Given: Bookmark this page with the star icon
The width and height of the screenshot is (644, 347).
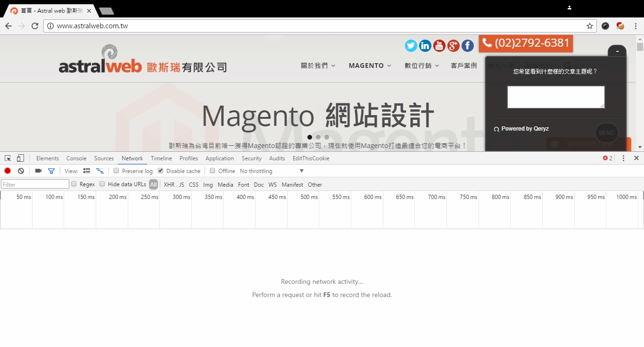Looking at the screenshot, I should coord(590,26).
